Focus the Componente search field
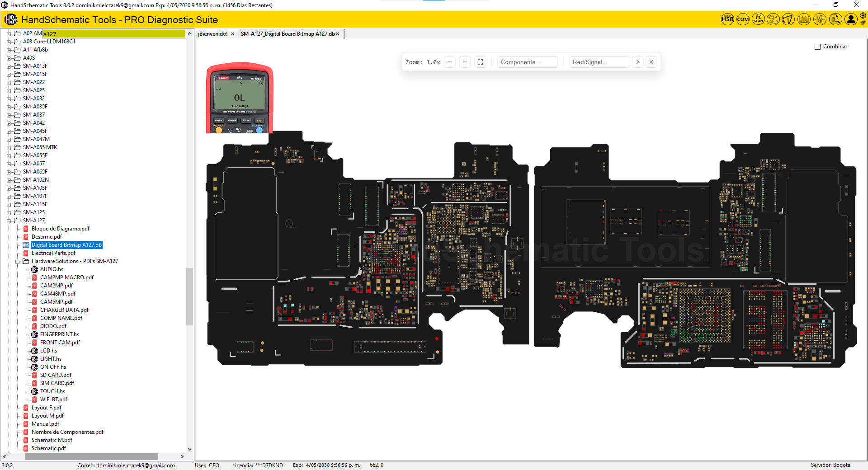868x470 pixels. click(528, 62)
